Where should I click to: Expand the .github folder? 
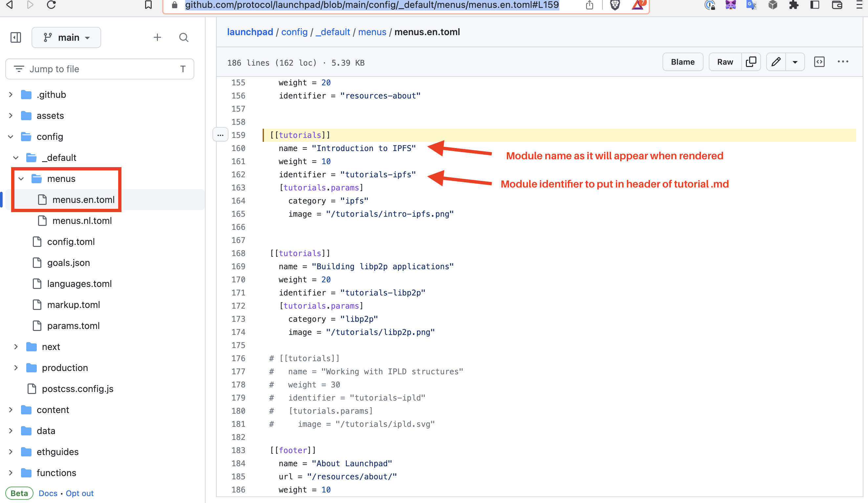[11, 95]
